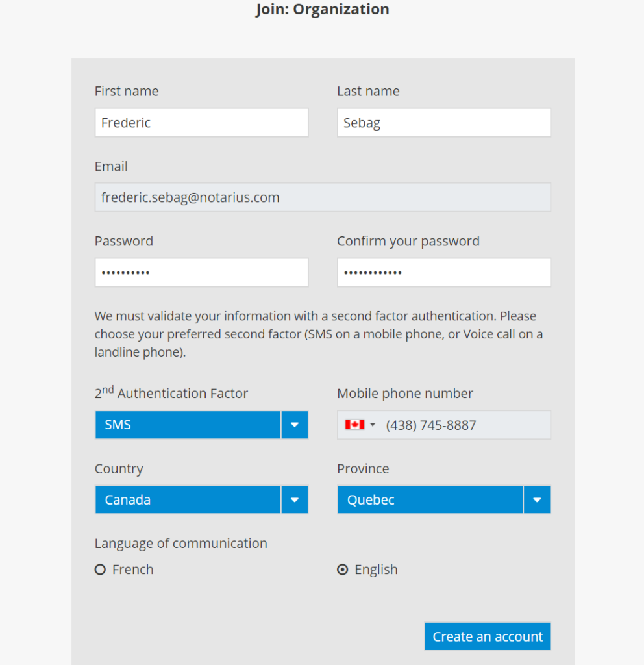Click the Canadian flag country code selector
The width and height of the screenshot is (644, 665).
(355, 425)
